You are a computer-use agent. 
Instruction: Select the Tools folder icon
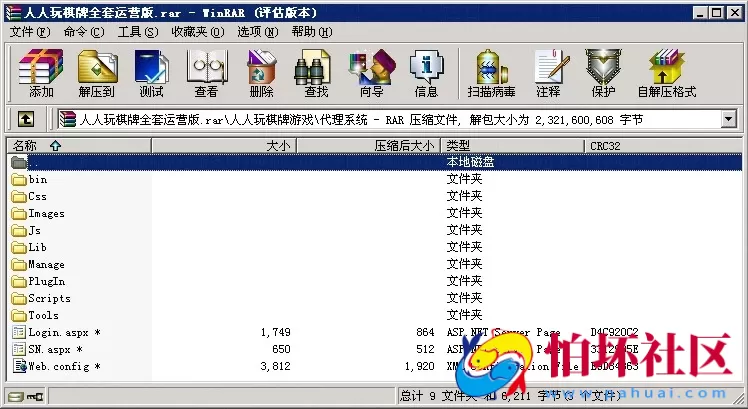click(19, 315)
